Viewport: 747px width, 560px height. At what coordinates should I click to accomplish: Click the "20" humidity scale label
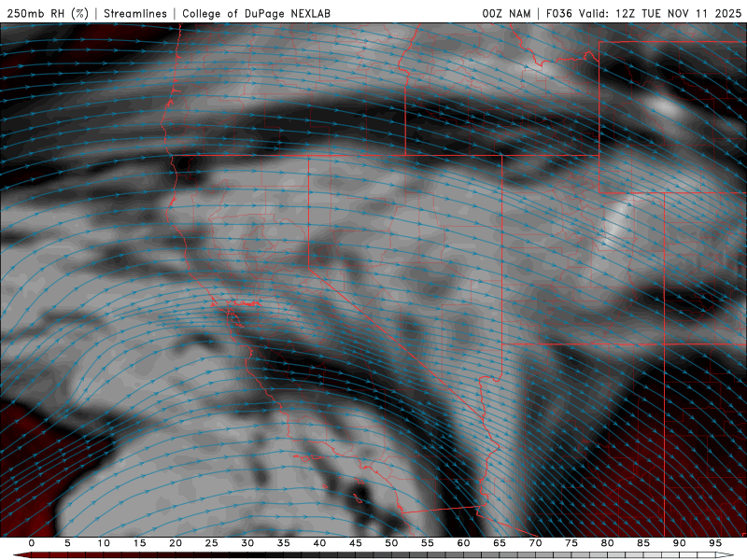tap(176, 543)
